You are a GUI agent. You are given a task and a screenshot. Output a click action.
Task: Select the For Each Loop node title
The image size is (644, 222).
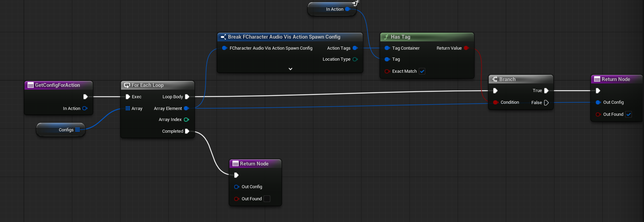click(x=147, y=85)
